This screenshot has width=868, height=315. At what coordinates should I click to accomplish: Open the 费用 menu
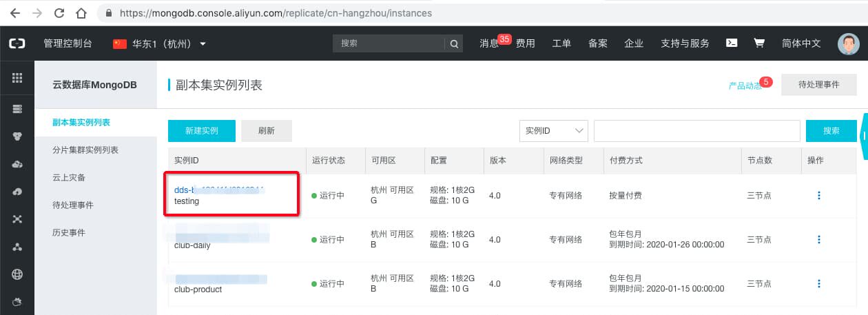click(x=526, y=43)
